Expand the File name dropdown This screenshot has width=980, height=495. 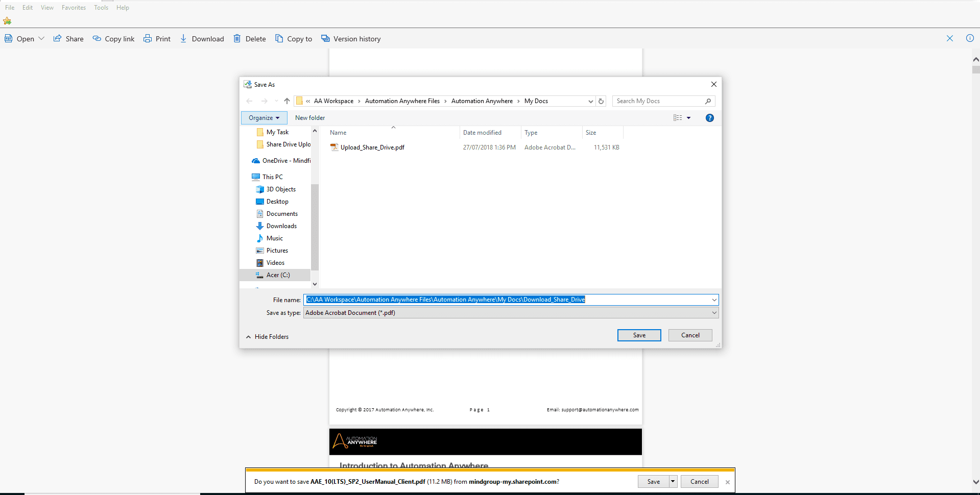tap(714, 300)
